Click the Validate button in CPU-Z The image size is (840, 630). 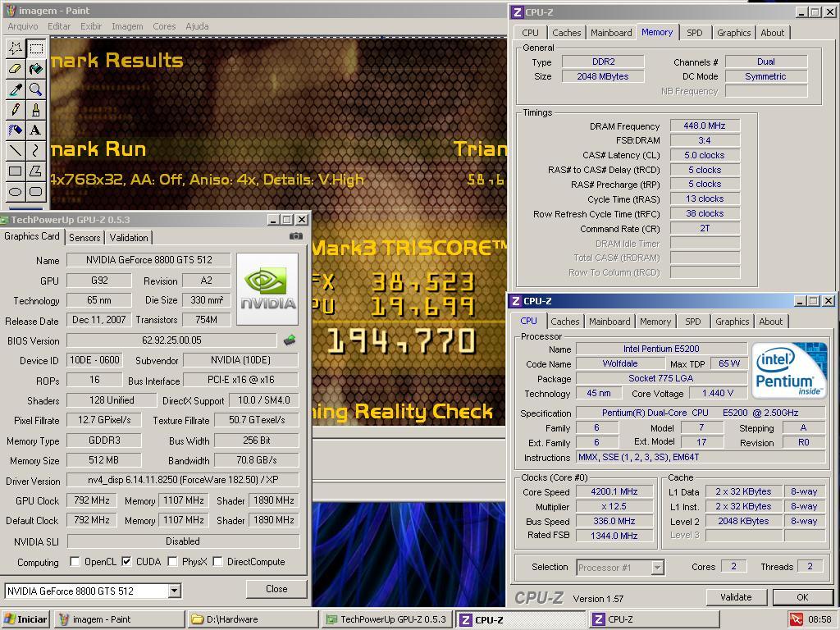[x=736, y=597]
